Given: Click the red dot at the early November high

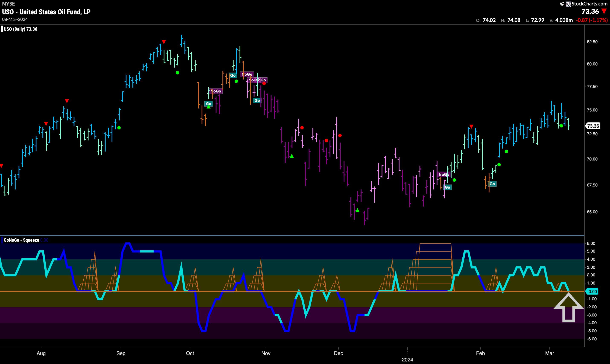Looking at the screenshot, I should (x=302, y=128).
